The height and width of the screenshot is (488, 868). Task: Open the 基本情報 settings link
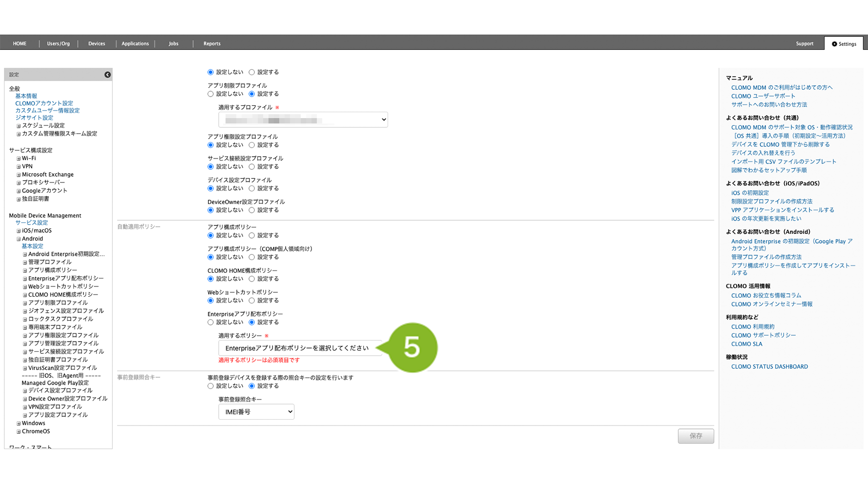tap(26, 96)
